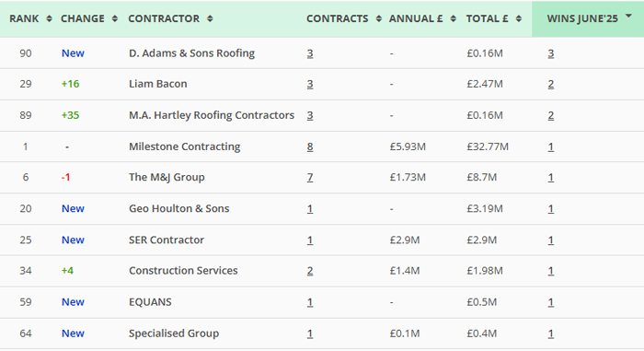Click the EQUANS contractor name

[150, 302]
